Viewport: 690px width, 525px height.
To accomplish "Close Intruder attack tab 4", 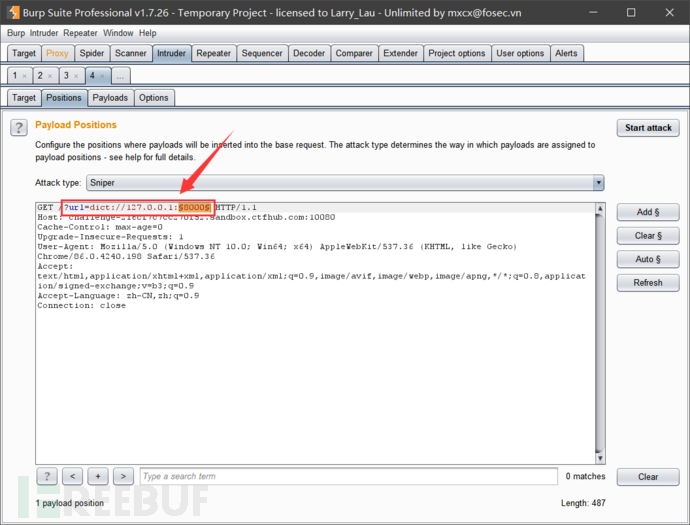I will point(103,76).
